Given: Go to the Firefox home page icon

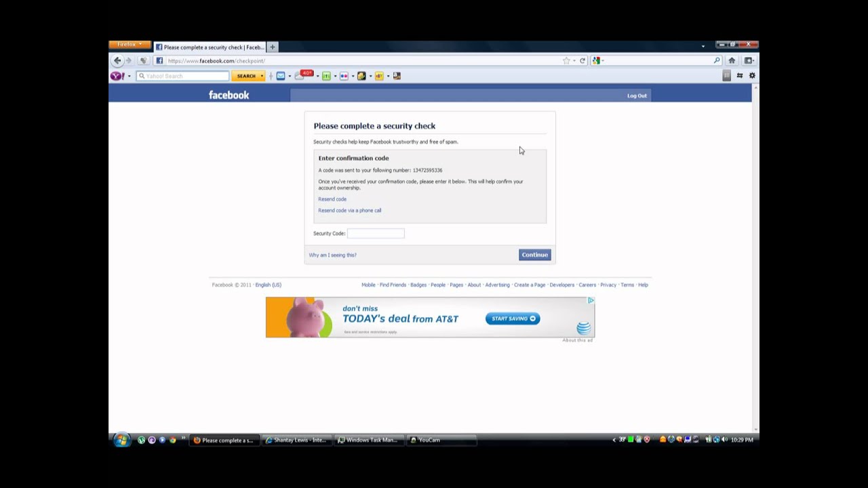Looking at the screenshot, I should coord(732,61).
